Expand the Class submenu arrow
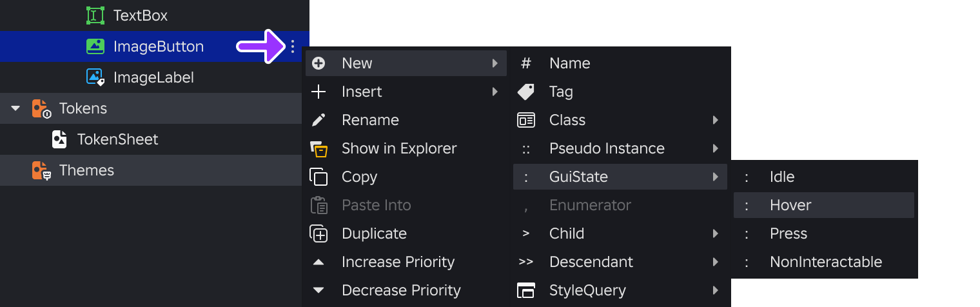The image size is (980, 307). click(x=715, y=120)
